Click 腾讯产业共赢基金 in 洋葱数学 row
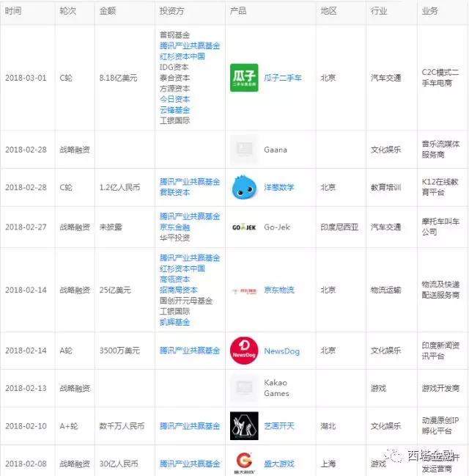 tap(190, 182)
